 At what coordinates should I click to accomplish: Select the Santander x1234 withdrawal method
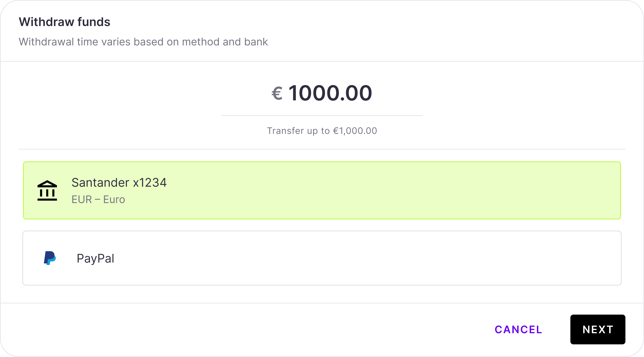tap(322, 191)
